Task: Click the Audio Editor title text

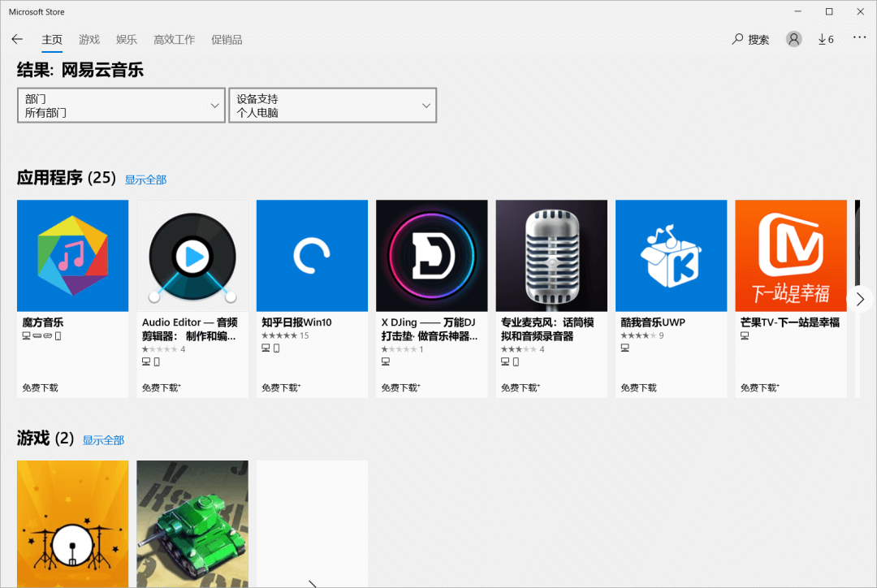Action: pos(189,329)
